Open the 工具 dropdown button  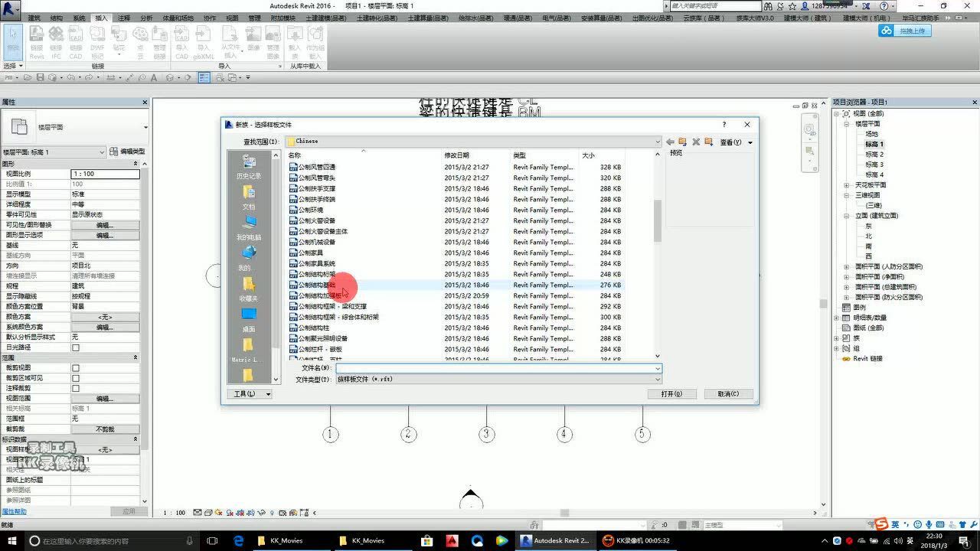pyautogui.click(x=251, y=394)
